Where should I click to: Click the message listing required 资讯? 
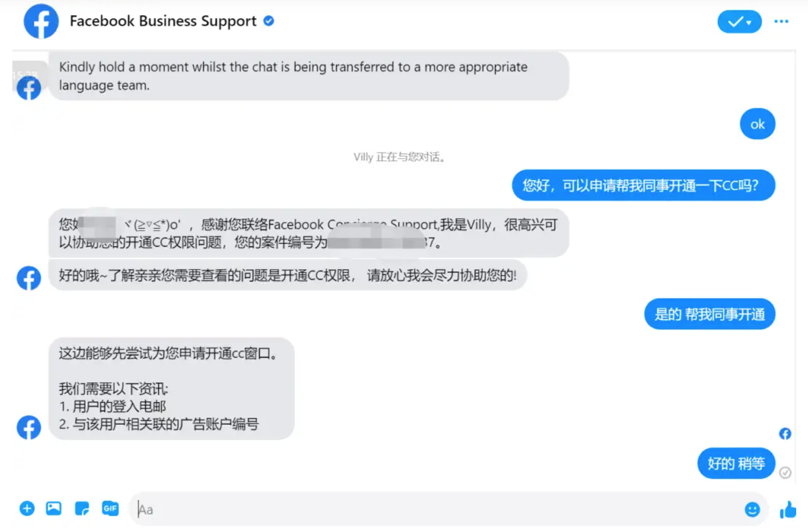tap(171, 389)
